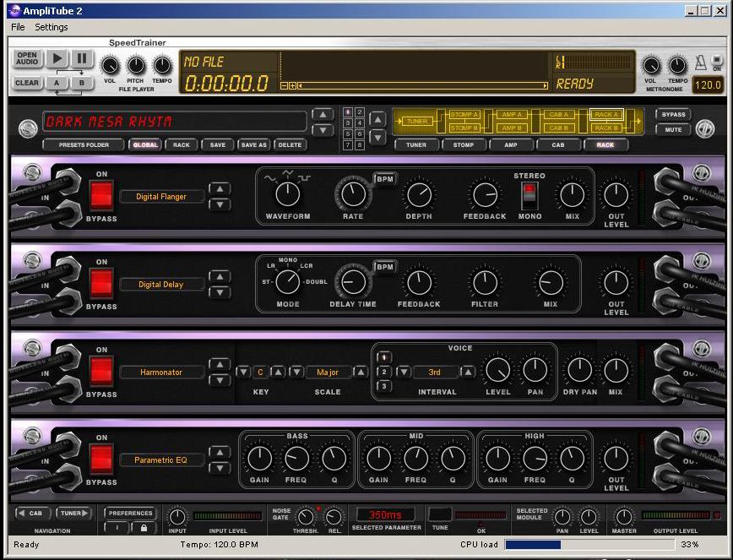Click the OPEN AUDIO button
The image size is (733, 560).
tap(27, 58)
